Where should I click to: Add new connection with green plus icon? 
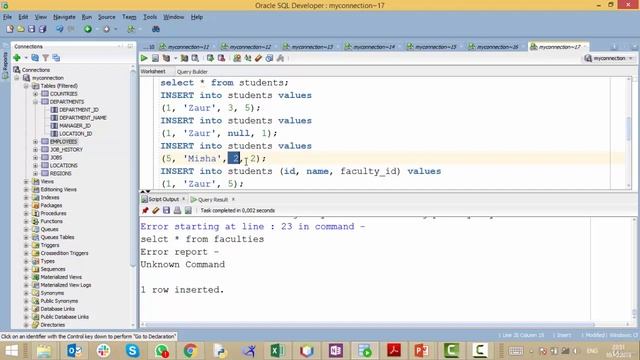17,58
